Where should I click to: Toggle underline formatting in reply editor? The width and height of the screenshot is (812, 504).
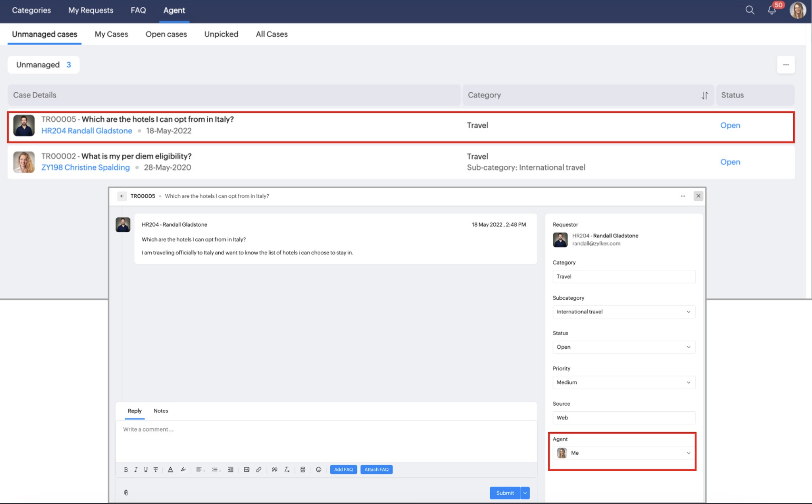(x=145, y=469)
